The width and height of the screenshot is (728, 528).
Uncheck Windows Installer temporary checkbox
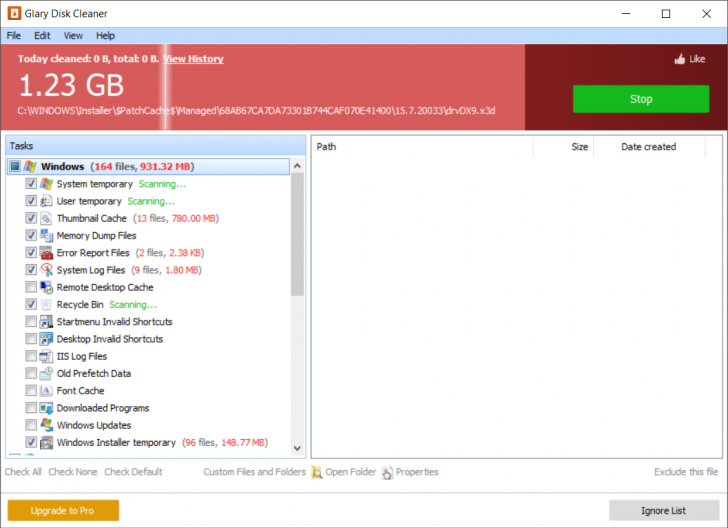pyautogui.click(x=31, y=443)
